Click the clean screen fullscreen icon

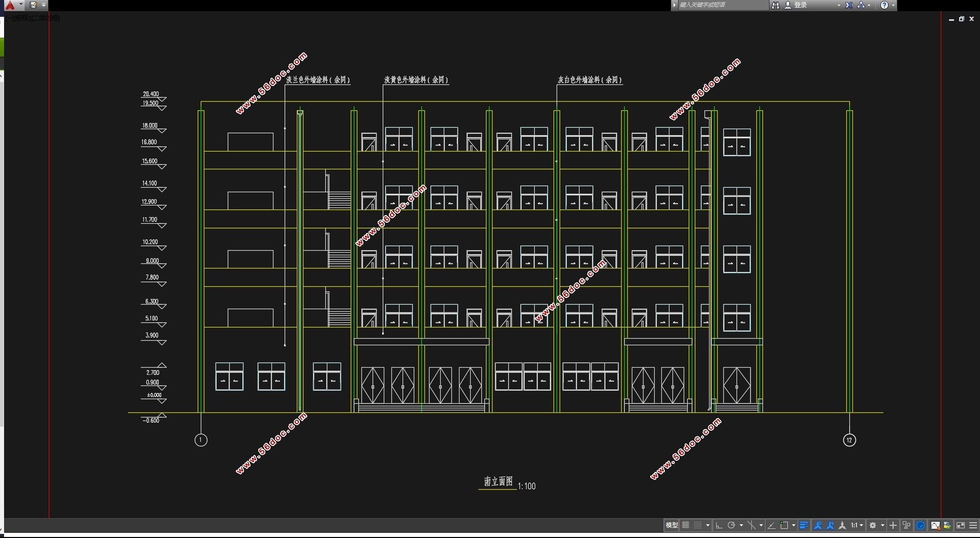coord(961,525)
